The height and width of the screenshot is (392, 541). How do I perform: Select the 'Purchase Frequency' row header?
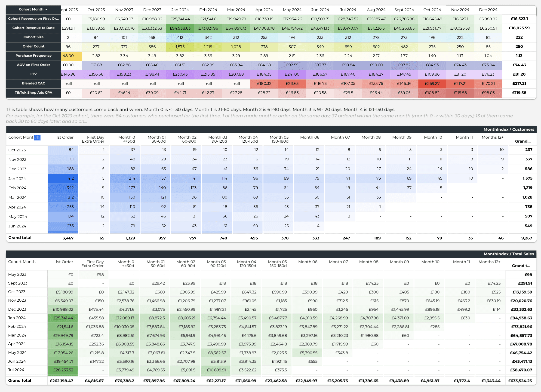[33, 56]
